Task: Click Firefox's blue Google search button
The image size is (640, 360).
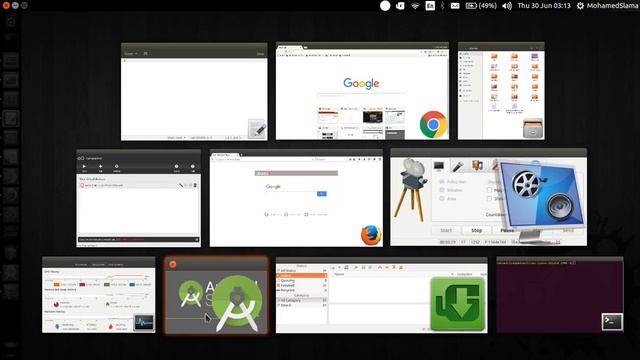Action: (x=322, y=193)
